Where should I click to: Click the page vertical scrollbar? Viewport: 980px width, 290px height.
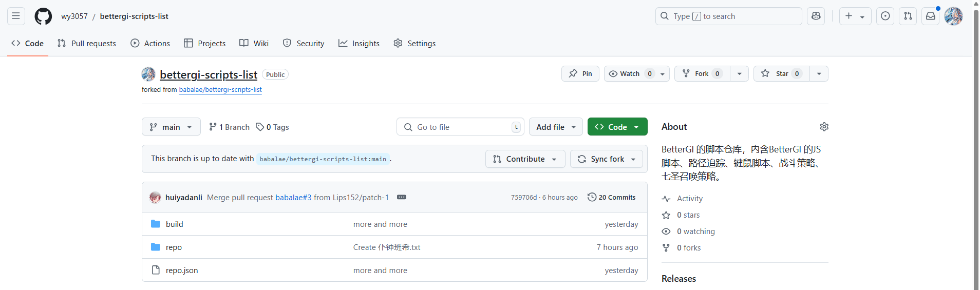point(976,145)
